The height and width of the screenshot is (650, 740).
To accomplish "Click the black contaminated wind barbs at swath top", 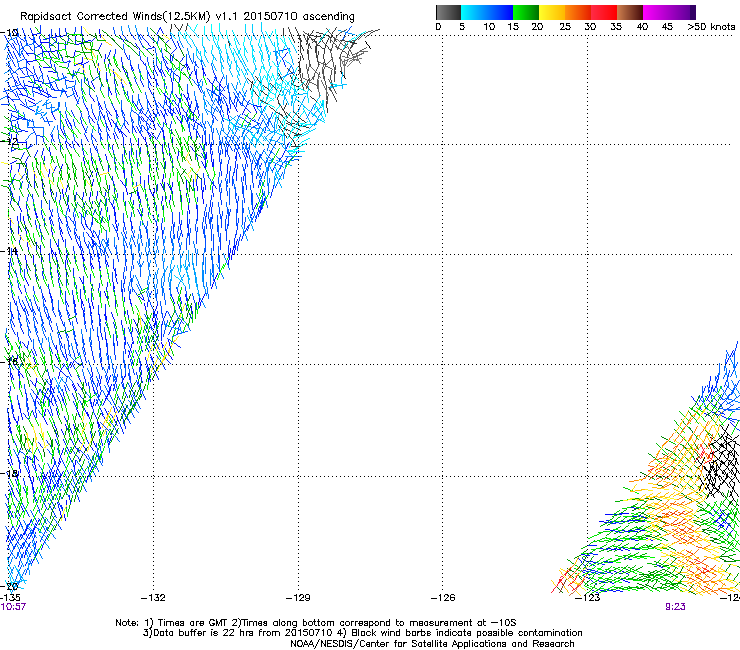I will [x=326, y=59].
